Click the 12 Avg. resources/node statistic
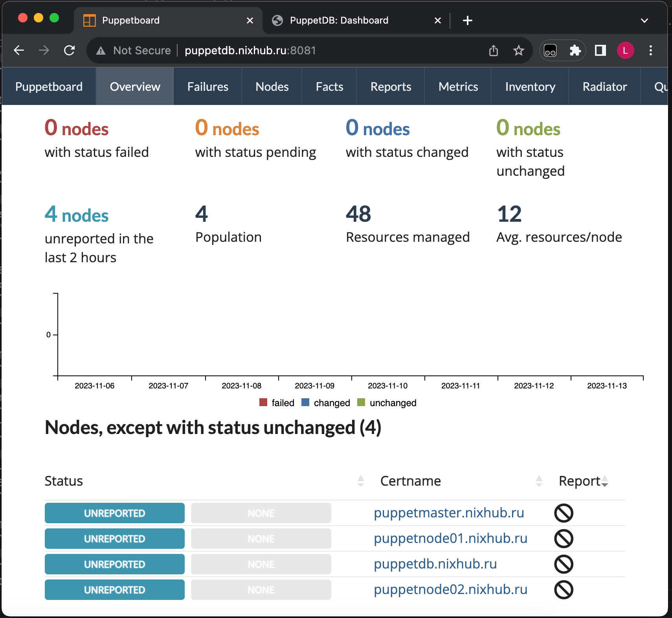 (559, 224)
